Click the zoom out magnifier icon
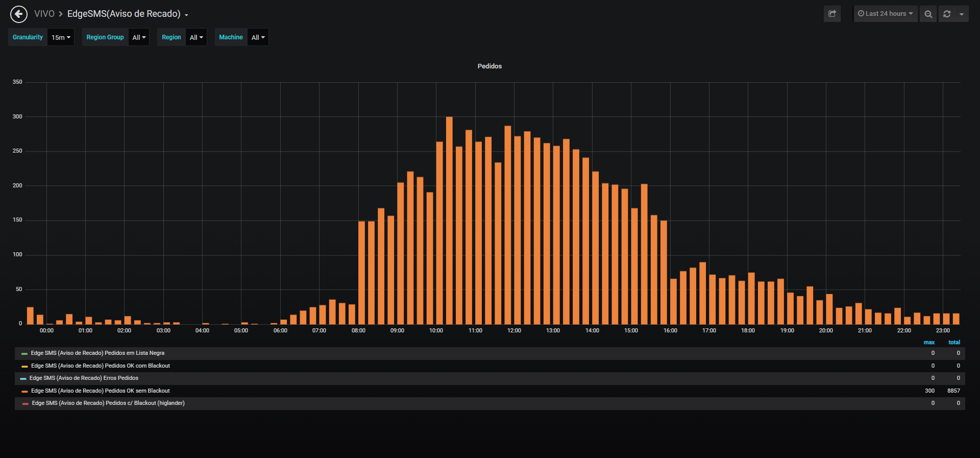 (x=928, y=14)
